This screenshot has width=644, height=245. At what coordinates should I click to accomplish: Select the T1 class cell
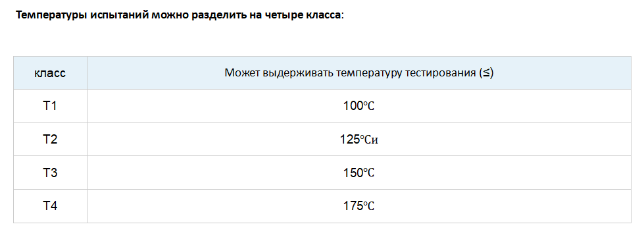click(x=50, y=106)
